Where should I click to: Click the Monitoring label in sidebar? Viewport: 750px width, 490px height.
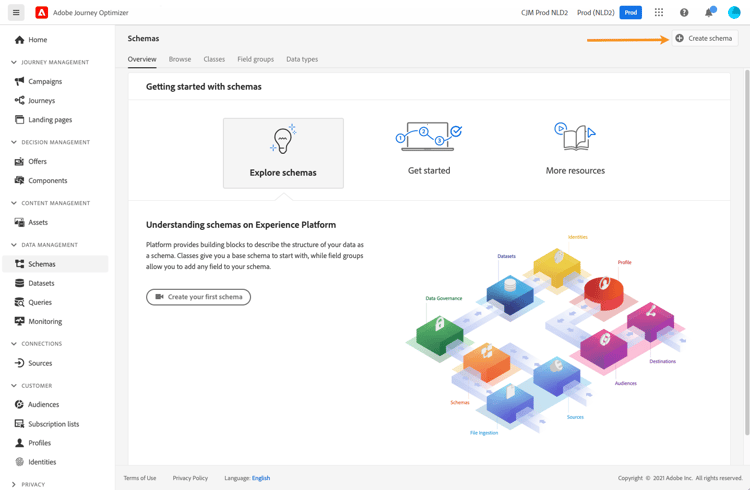(45, 322)
